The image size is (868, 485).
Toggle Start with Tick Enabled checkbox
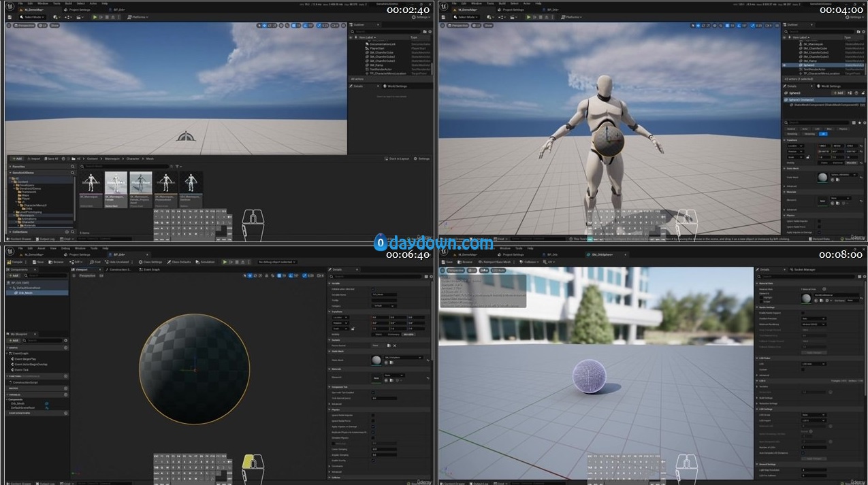click(373, 392)
